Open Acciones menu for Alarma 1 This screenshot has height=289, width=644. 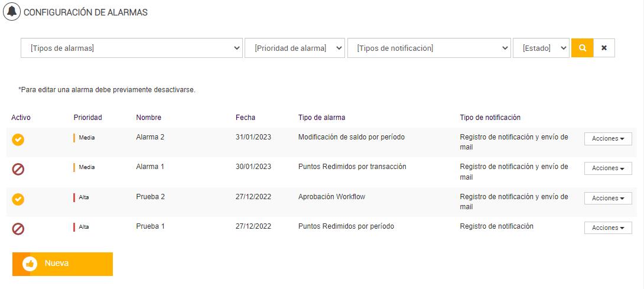(x=608, y=168)
